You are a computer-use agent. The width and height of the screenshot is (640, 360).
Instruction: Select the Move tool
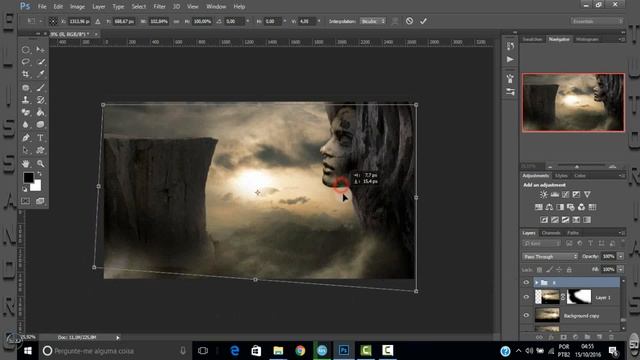click(x=40, y=49)
